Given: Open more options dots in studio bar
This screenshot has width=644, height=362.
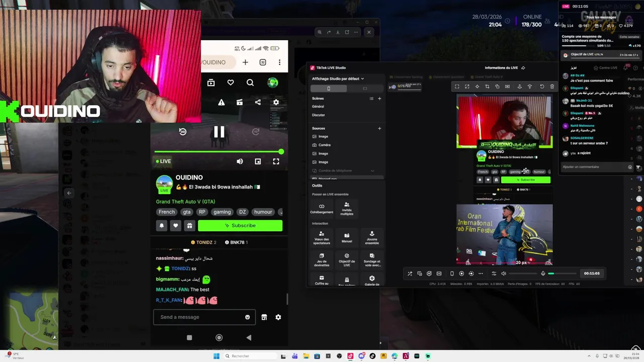Looking at the screenshot, I should (x=480, y=274).
